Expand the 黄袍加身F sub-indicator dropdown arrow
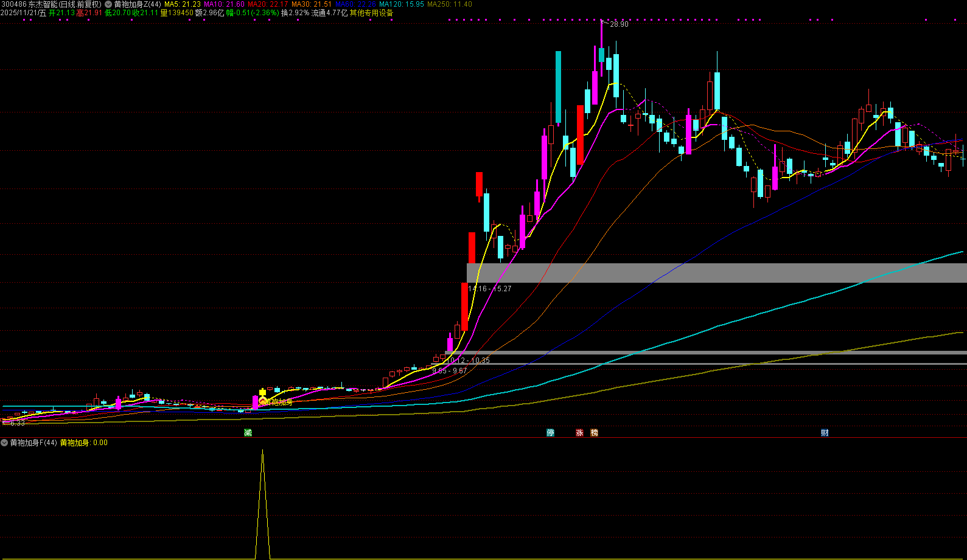 [4, 443]
